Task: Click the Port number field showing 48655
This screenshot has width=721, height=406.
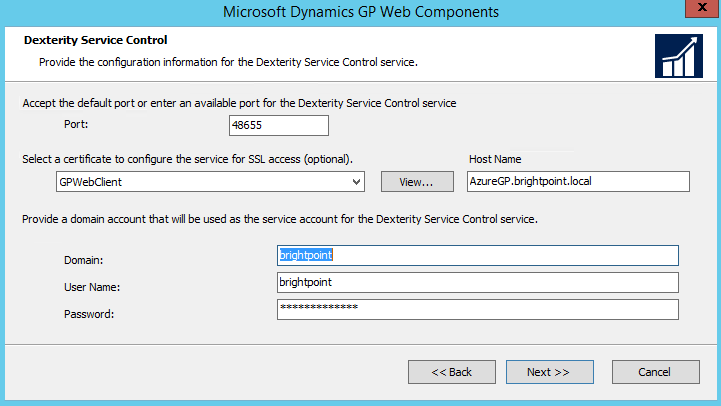Action: 278,125
